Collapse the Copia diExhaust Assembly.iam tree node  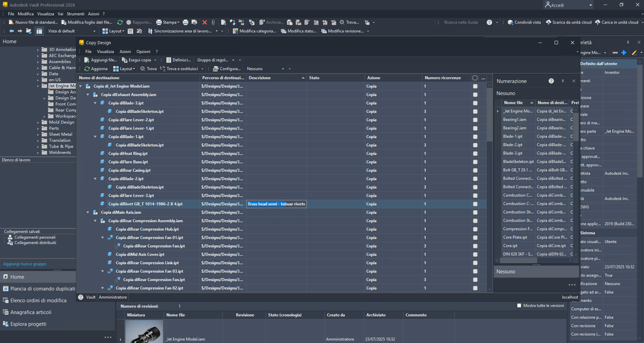coord(88,95)
